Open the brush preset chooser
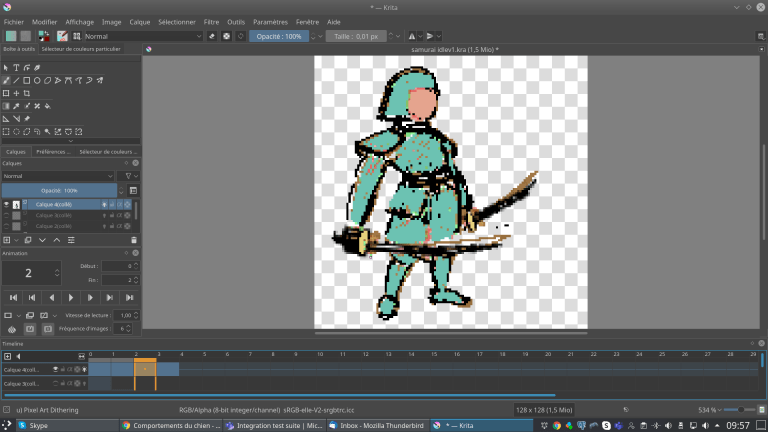 pyautogui.click(x=76, y=36)
